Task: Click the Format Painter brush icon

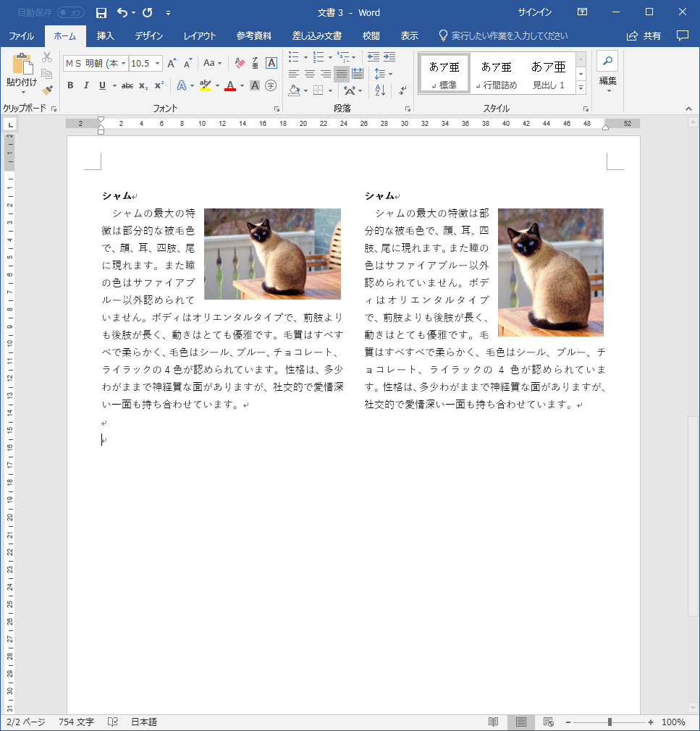Action: coord(47,90)
